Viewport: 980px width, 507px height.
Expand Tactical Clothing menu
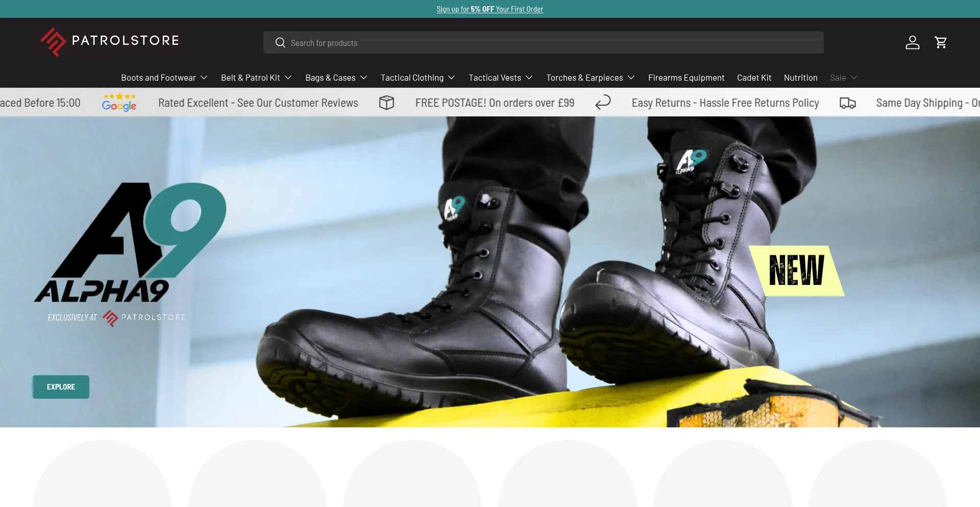[x=418, y=78]
